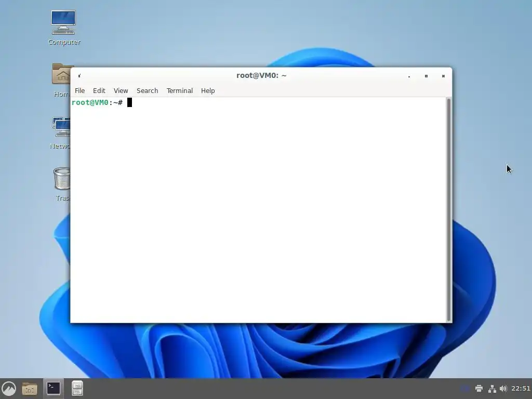
Task: Open the main application menu in taskbar
Action: pyautogui.click(x=9, y=389)
